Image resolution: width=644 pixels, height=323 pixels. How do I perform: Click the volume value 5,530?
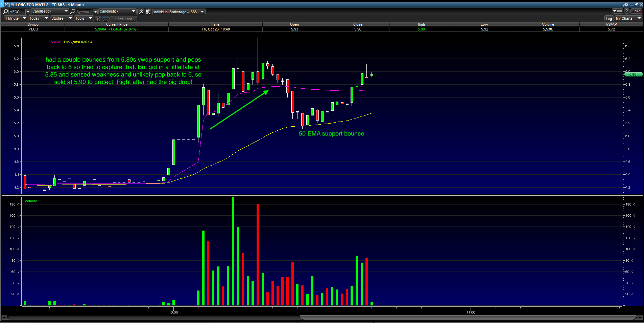pos(548,29)
